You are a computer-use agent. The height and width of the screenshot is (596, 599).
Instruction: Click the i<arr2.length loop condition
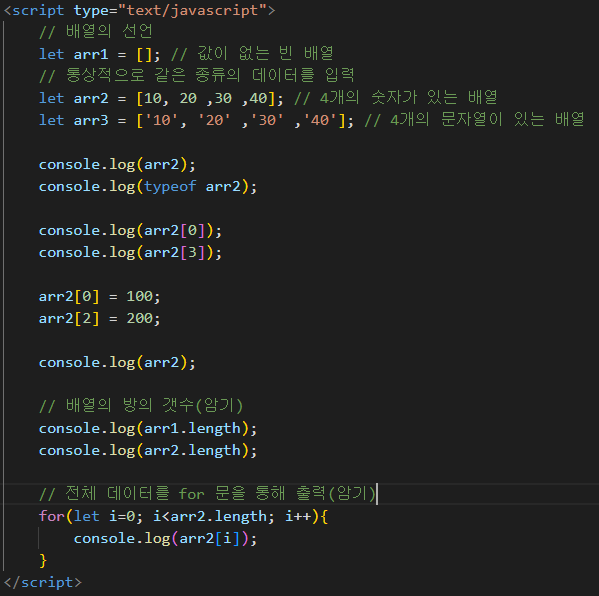click(x=210, y=517)
